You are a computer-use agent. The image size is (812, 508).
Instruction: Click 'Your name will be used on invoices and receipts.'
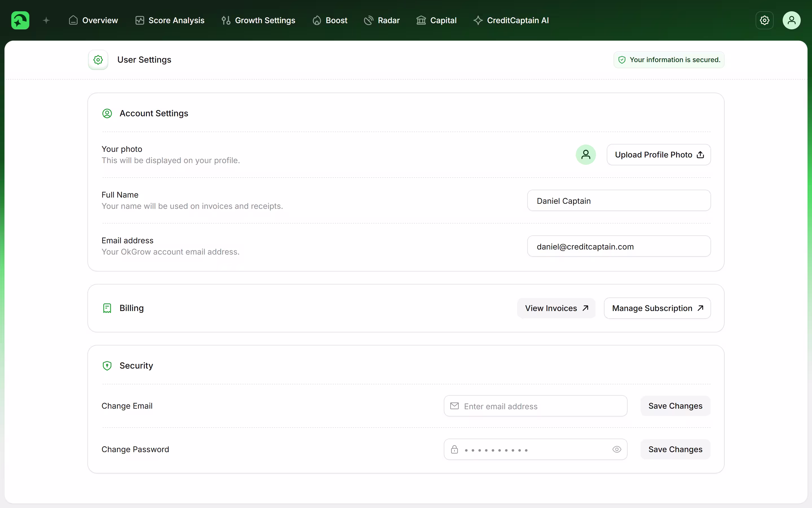point(192,206)
